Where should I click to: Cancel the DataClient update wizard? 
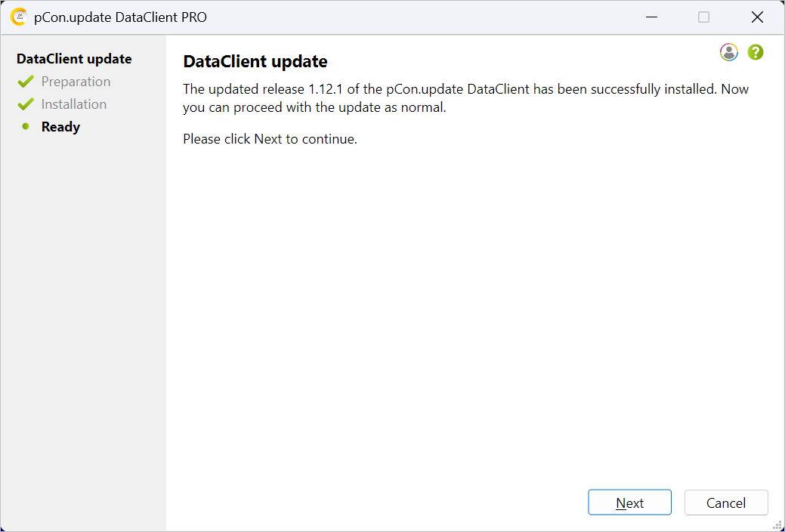click(x=726, y=503)
